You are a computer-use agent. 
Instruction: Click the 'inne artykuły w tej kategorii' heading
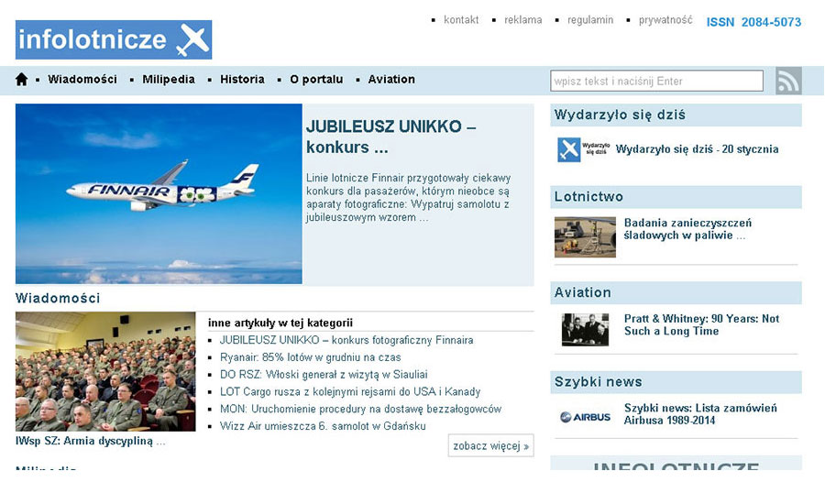tap(280, 323)
